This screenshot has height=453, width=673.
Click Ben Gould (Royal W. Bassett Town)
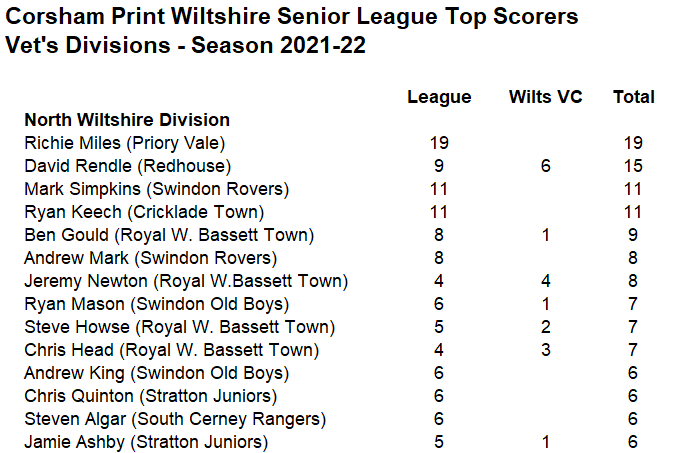pos(169,235)
